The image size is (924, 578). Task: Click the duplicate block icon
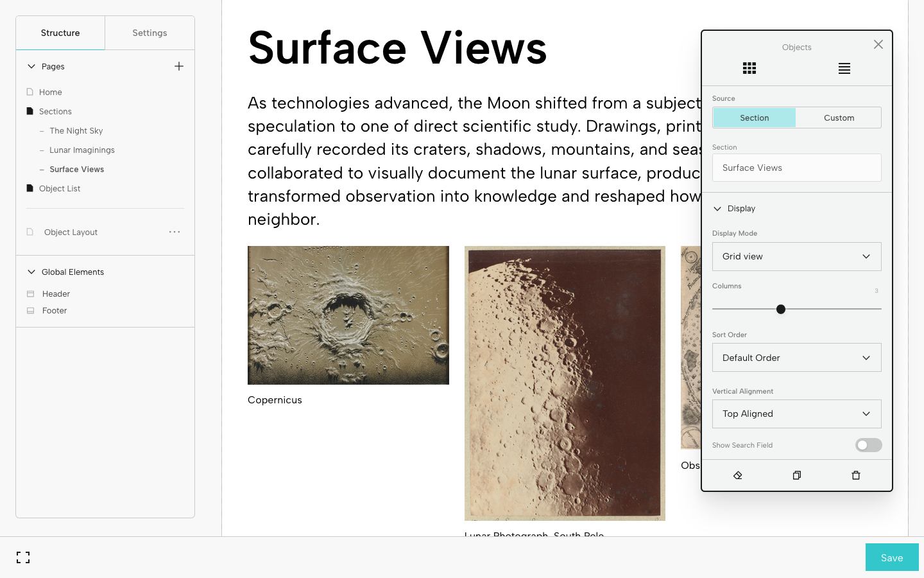point(797,475)
